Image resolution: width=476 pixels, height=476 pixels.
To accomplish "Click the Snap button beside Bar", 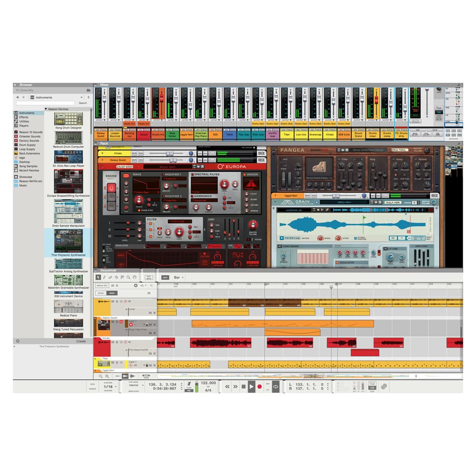I will (165, 278).
